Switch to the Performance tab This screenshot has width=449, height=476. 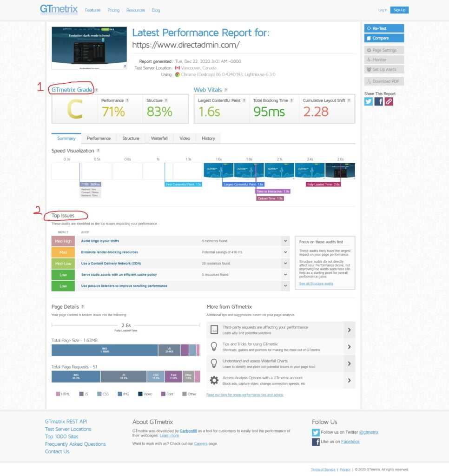pos(99,139)
